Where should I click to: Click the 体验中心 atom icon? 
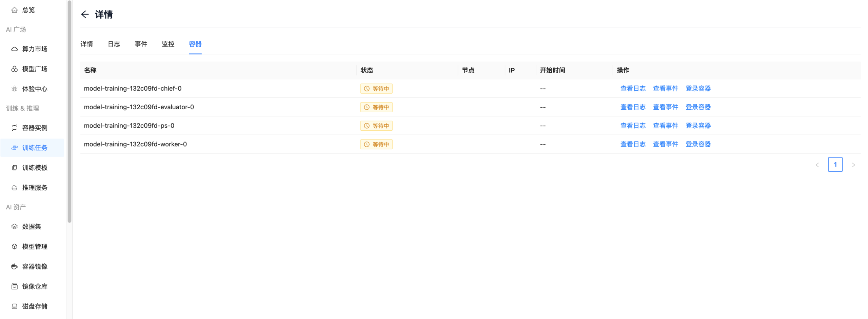point(14,89)
